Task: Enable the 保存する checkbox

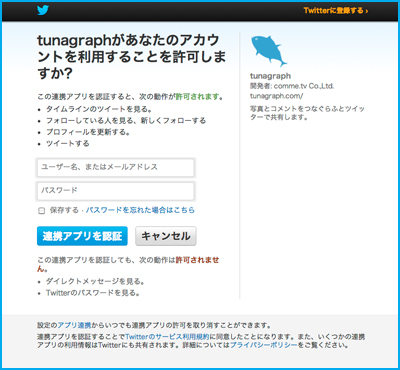Action: click(42, 211)
